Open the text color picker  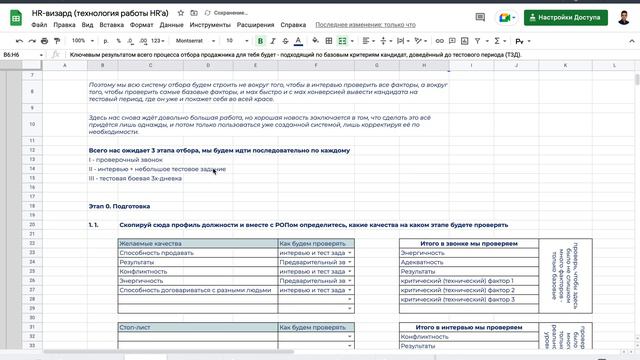coord(298,41)
